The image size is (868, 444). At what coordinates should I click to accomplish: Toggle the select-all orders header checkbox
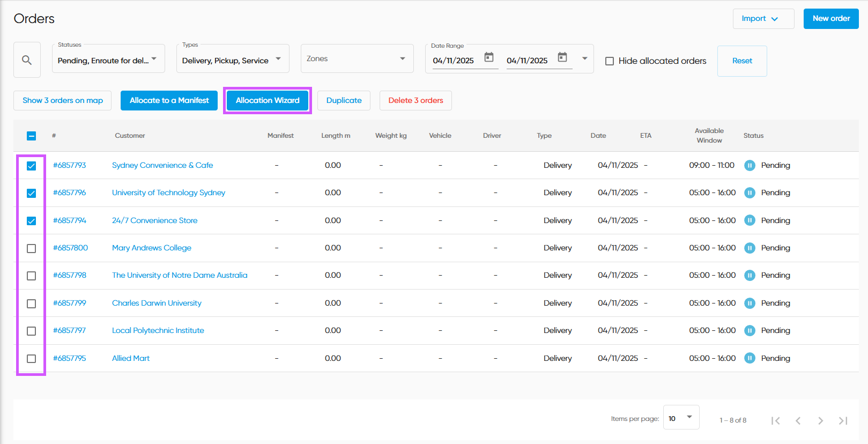pyautogui.click(x=32, y=136)
